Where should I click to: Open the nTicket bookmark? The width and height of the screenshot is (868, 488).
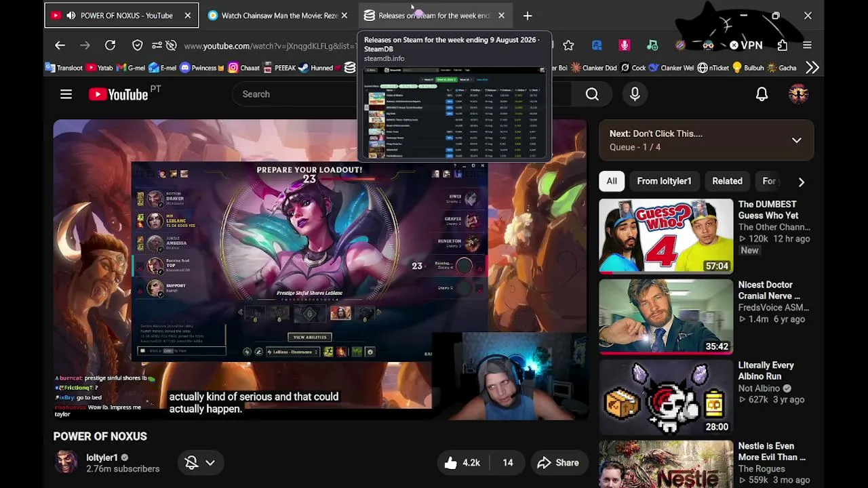tap(712, 68)
